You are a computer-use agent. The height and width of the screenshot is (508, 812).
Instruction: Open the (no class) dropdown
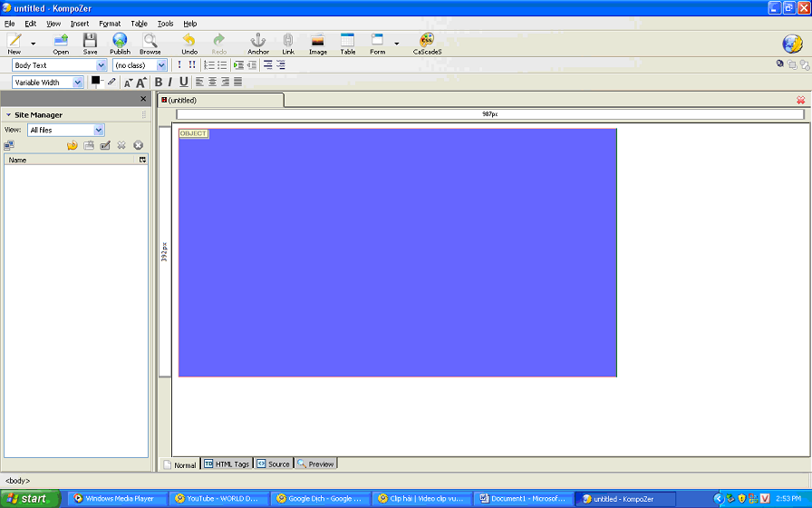[140, 65]
